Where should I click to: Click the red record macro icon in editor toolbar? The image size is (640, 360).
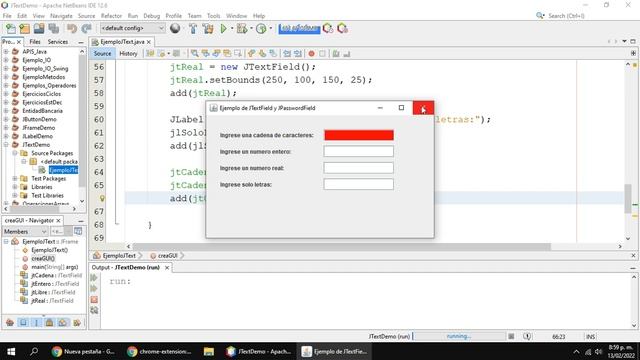(311, 53)
